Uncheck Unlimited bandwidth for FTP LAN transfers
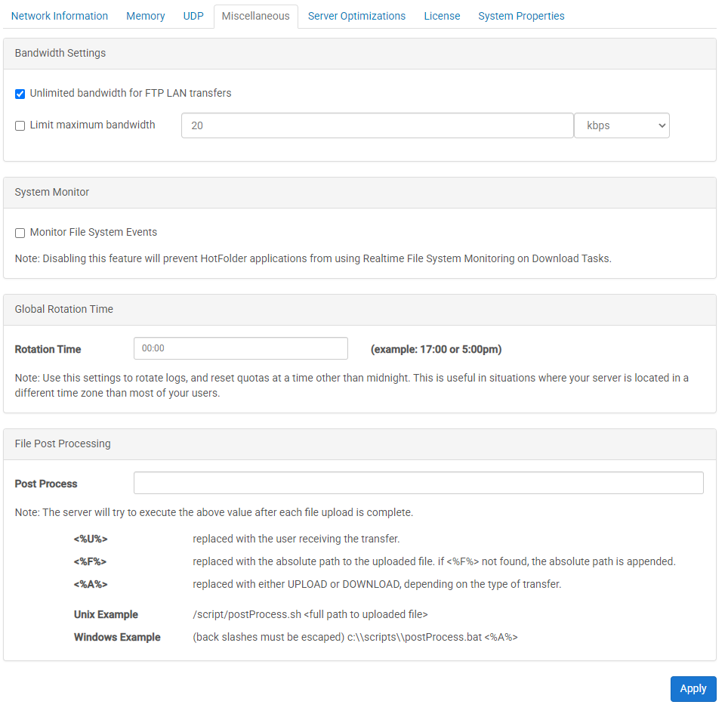 coord(20,94)
